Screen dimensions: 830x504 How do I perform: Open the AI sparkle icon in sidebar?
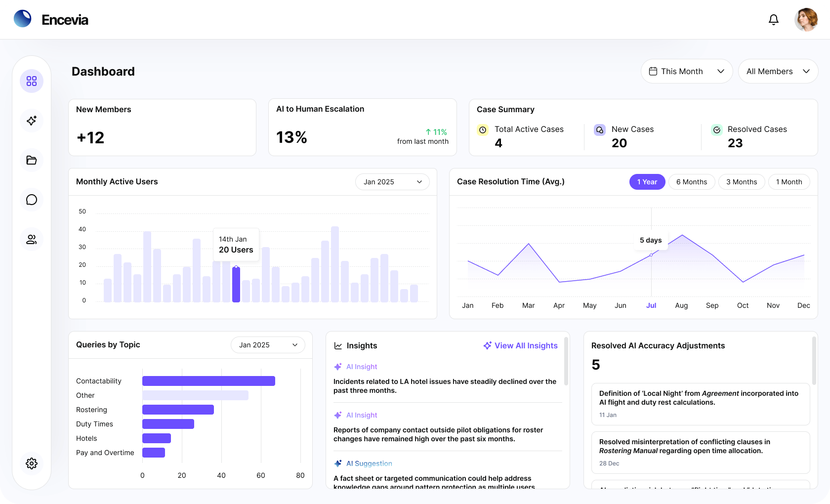pyautogui.click(x=32, y=121)
